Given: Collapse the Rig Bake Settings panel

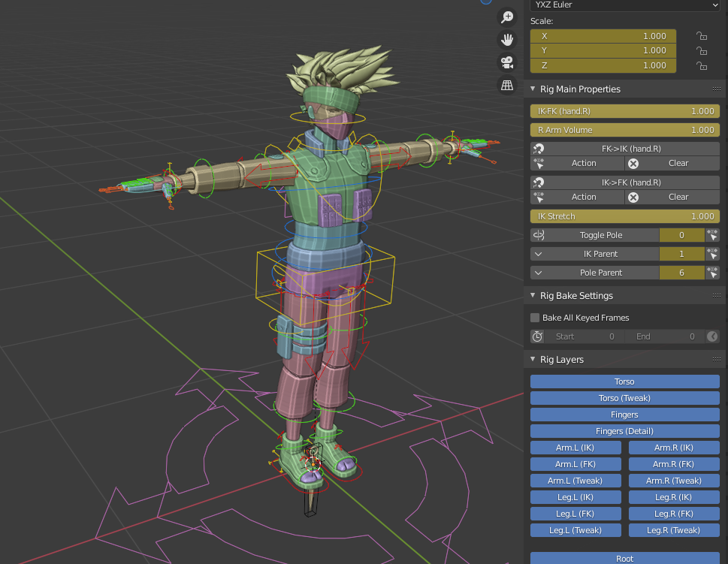Looking at the screenshot, I should click(x=532, y=295).
